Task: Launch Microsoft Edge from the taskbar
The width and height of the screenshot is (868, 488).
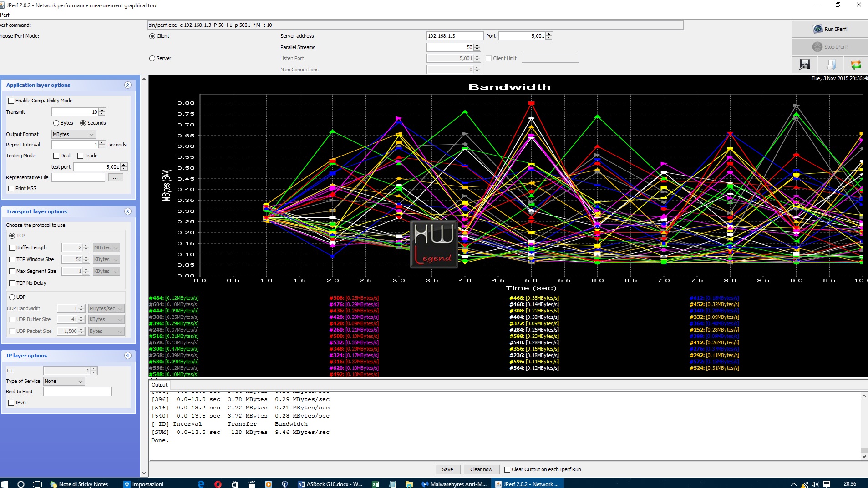Action: coord(201,484)
